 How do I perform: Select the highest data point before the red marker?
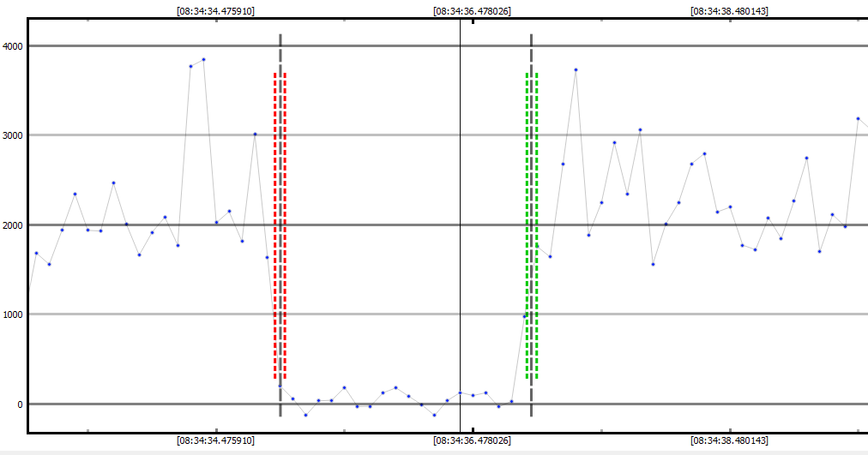click(204, 59)
